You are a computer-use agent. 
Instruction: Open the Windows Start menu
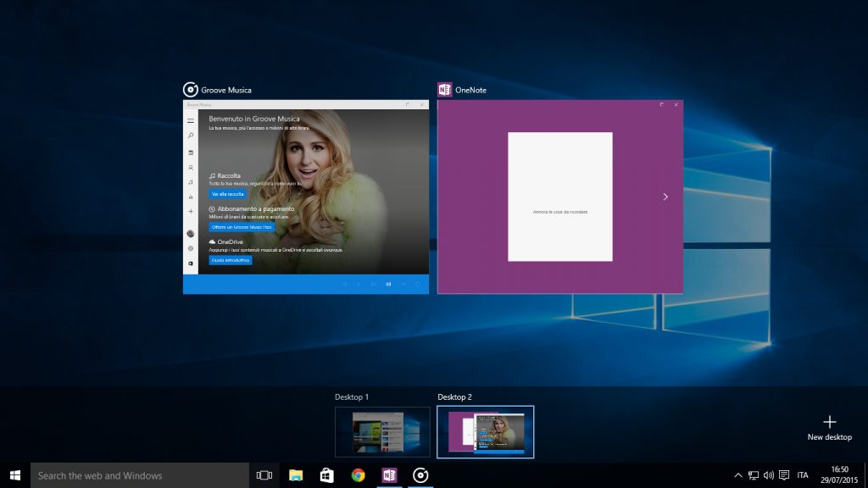(15, 475)
